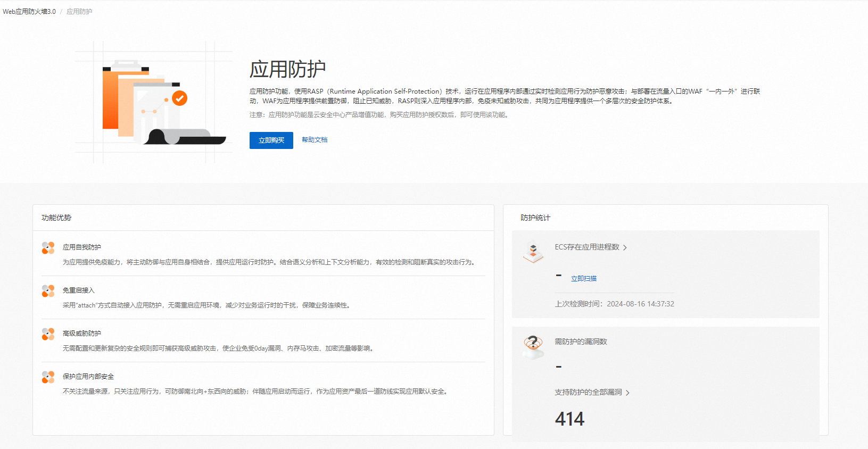Click the 应用自我防护 heading

pyautogui.click(x=82, y=247)
